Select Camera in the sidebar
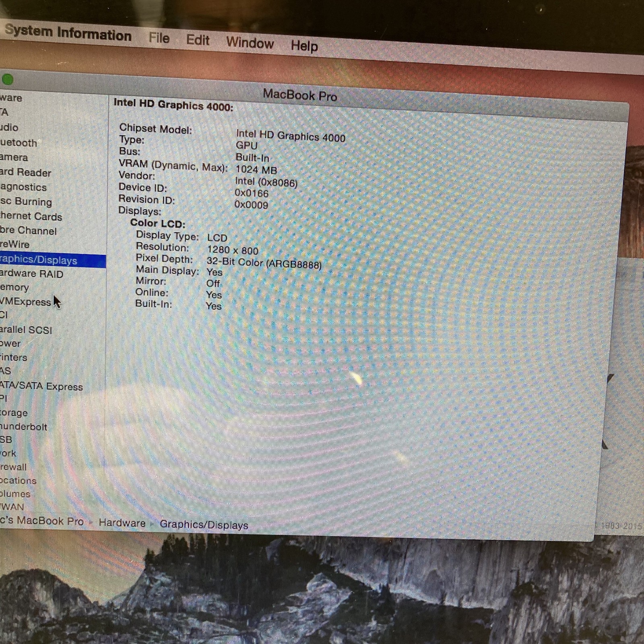Viewport: 644px width, 644px height. [14, 157]
